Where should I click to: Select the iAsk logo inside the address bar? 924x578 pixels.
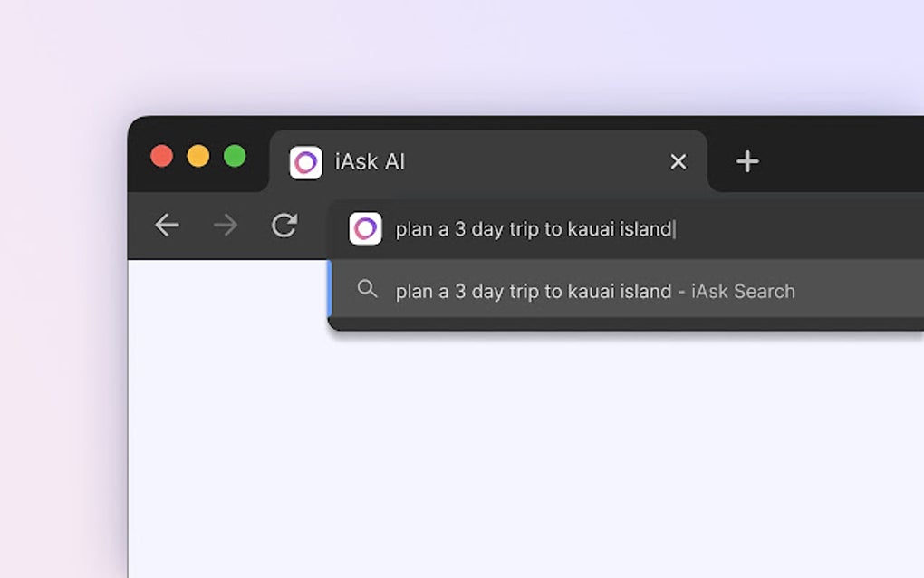click(x=366, y=228)
